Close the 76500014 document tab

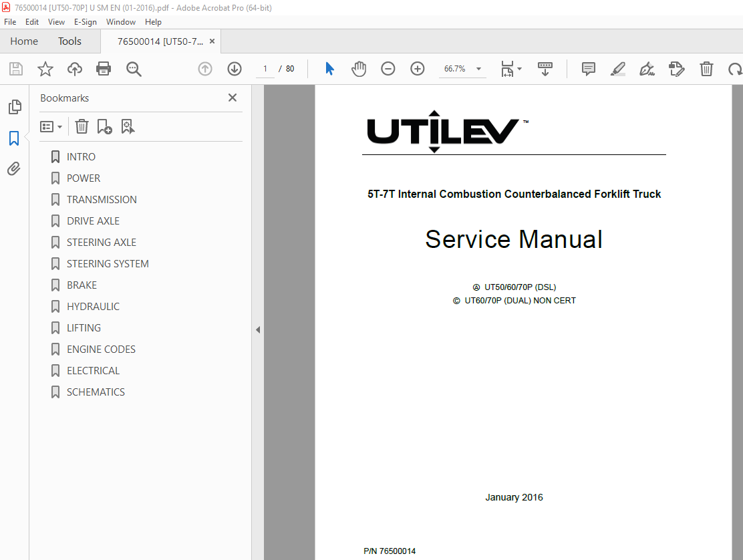pos(212,41)
